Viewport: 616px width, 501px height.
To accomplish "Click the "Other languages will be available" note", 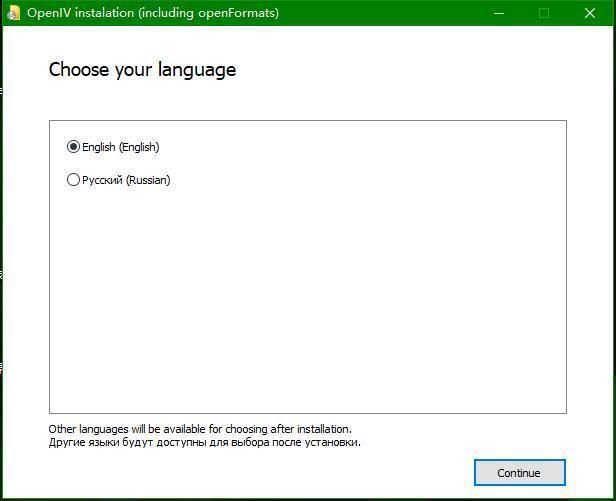I will 200,429.
